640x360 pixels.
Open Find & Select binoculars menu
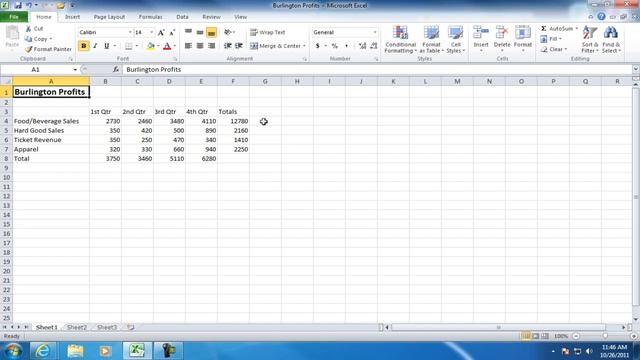coord(611,39)
